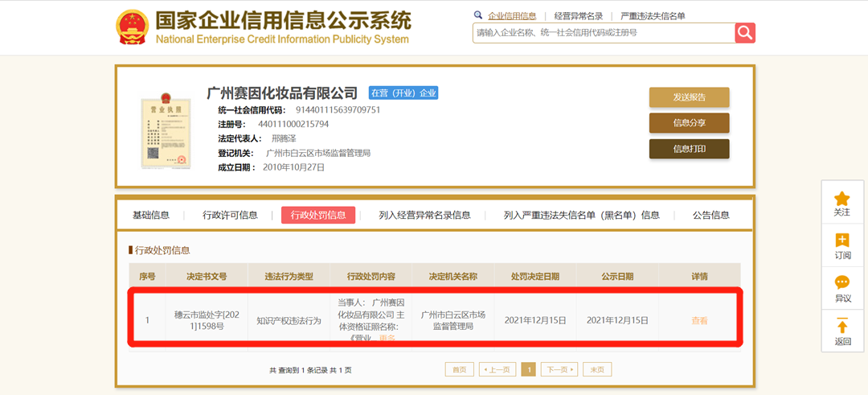Image resolution: width=868 pixels, height=395 pixels.
Task: Switch to the 基础信息 tab
Action: [151, 215]
